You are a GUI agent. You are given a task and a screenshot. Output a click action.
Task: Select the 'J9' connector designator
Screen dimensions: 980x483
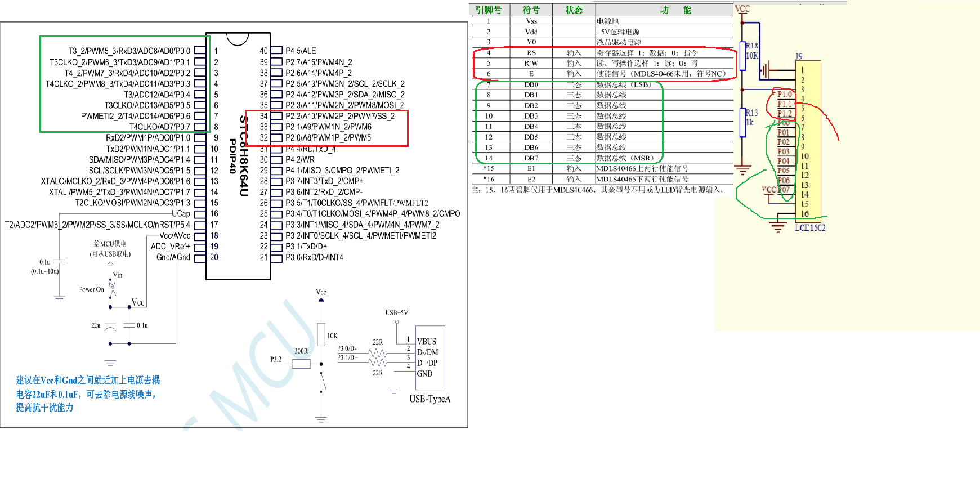(799, 56)
